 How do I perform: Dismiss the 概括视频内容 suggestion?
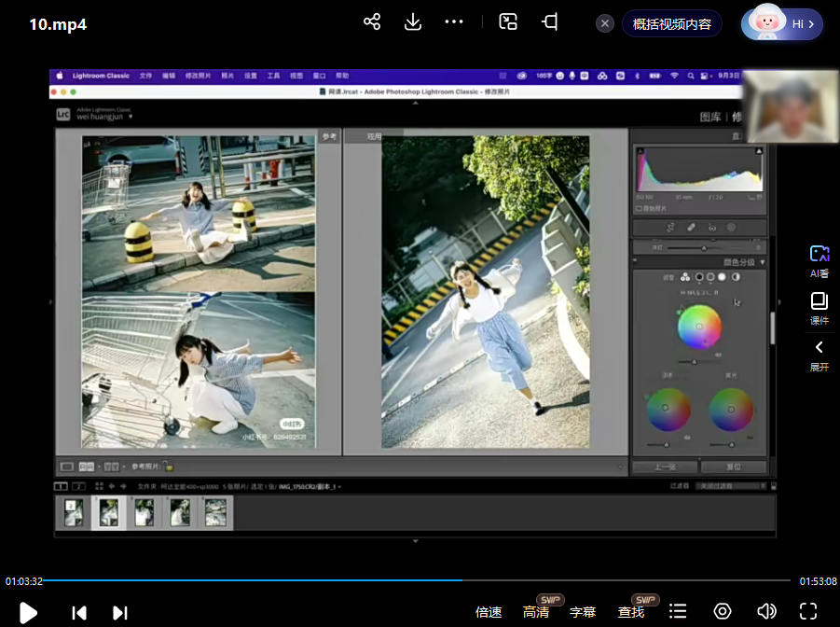pos(605,24)
